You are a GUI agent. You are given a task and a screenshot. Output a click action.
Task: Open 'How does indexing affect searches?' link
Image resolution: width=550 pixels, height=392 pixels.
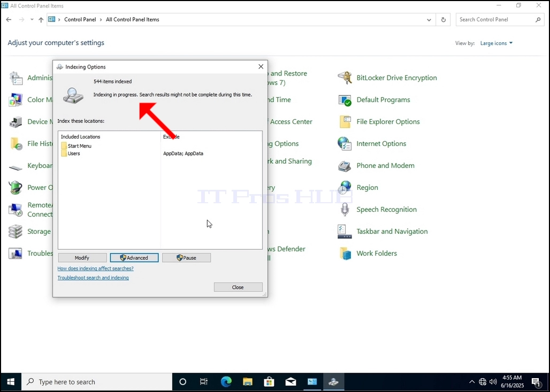coord(95,268)
